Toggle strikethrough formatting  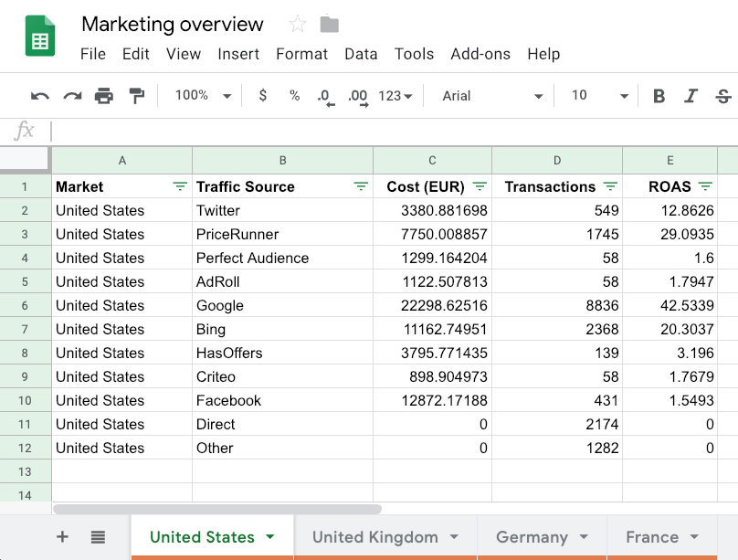click(x=723, y=96)
